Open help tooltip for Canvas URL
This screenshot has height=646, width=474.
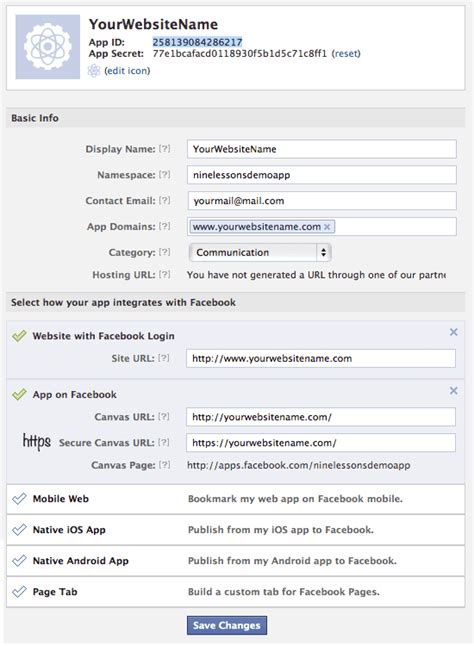163,417
